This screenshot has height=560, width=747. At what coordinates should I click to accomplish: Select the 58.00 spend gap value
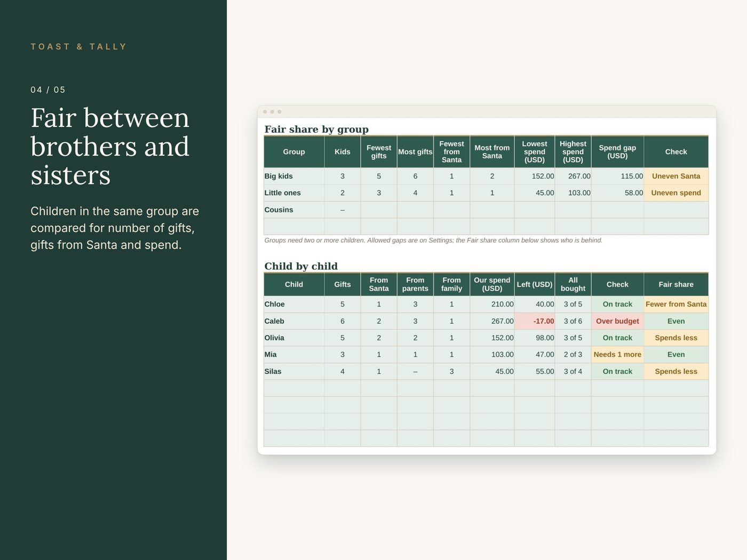click(x=634, y=193)
